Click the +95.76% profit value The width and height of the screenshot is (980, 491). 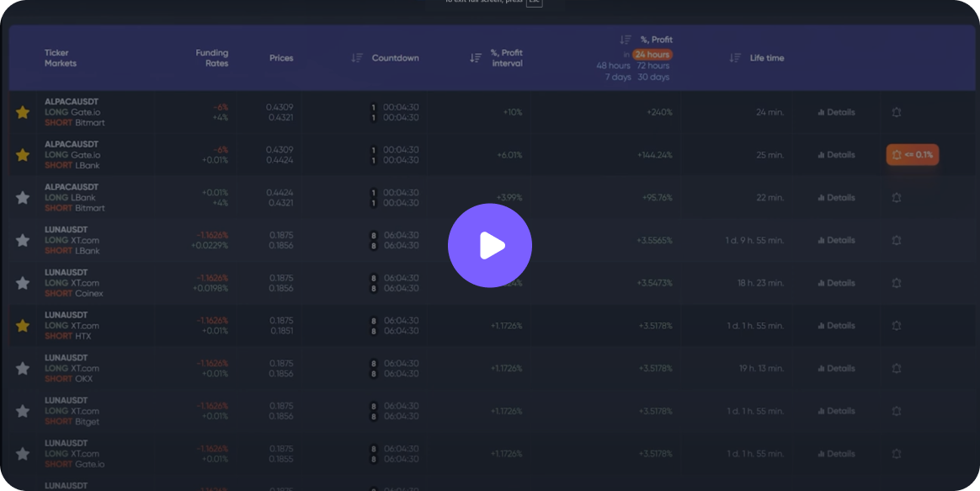[657, 198]
